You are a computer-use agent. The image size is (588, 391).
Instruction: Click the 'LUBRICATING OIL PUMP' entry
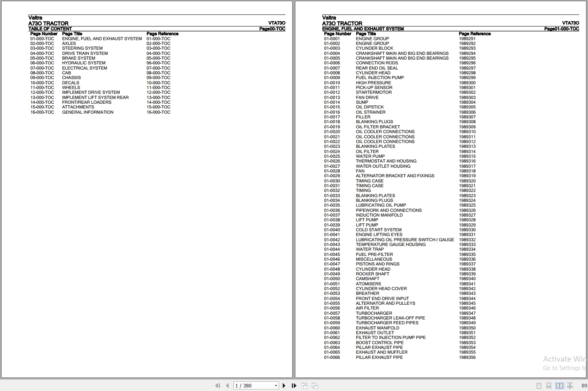click(x=381, y=205)
